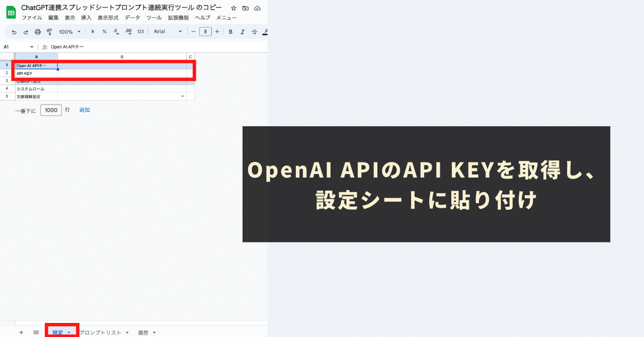Screen dimensions: 644x337
Task: Open the all sheets list icon
Action: (36, 332)
